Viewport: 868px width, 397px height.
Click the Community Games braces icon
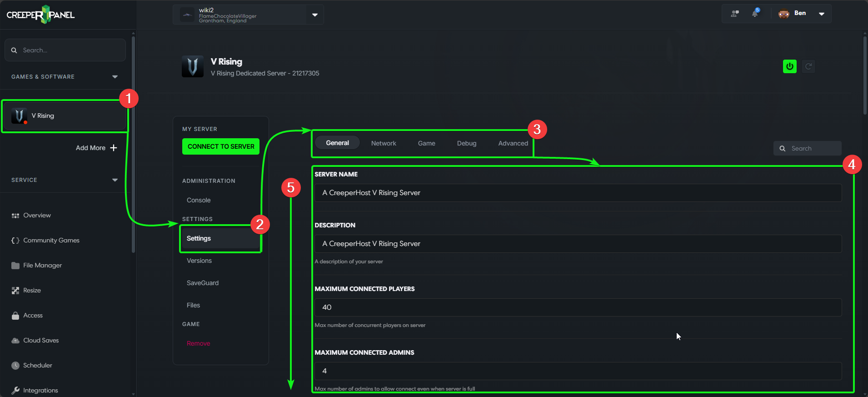coord(15,241)
